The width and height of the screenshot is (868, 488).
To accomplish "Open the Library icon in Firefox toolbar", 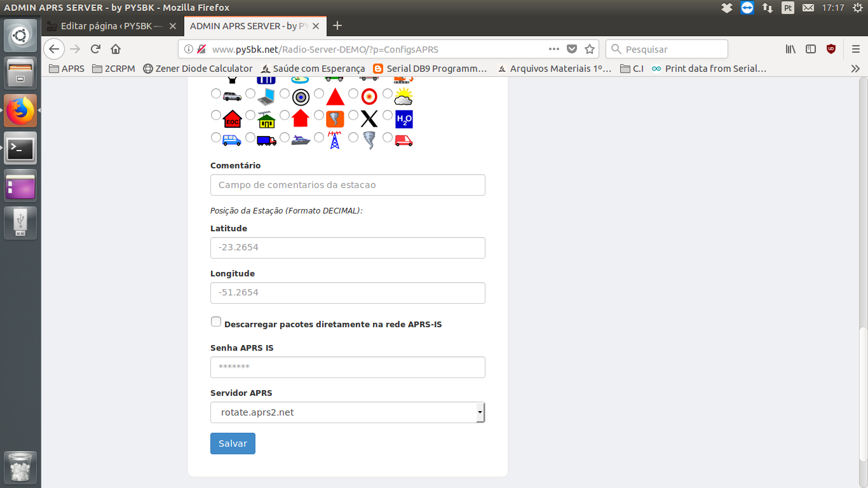I will tap(791, 49).
